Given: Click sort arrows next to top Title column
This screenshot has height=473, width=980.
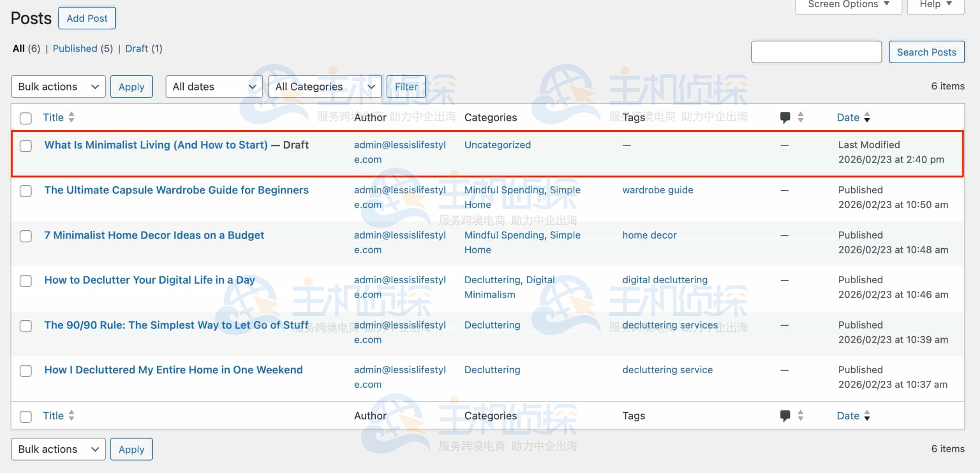Looking at the screenshot, I should [x=71, y=117].
